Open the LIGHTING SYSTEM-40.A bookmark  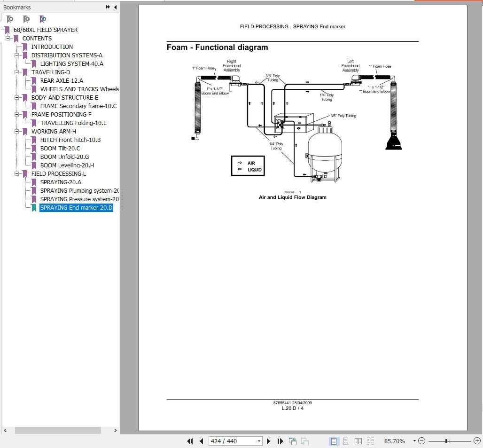pos(72,64)
